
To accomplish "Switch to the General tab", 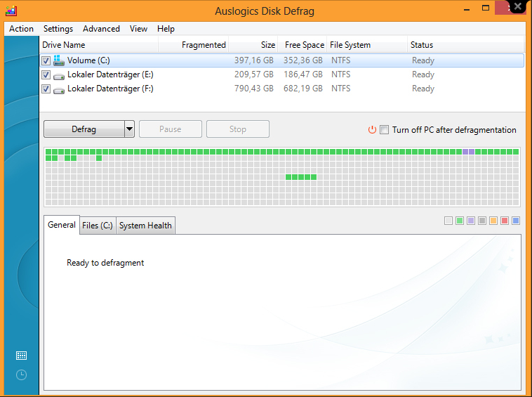I will pyautogui.click(x=62, y=225).
